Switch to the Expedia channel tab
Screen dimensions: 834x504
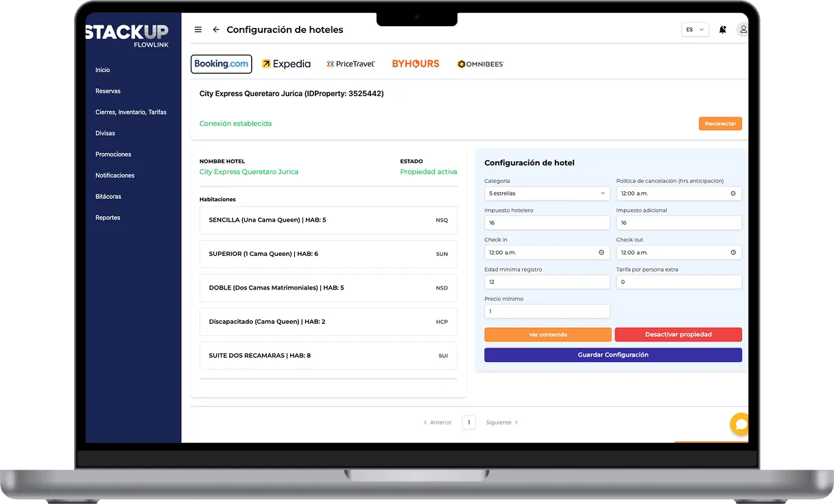[x=286, y=64]
